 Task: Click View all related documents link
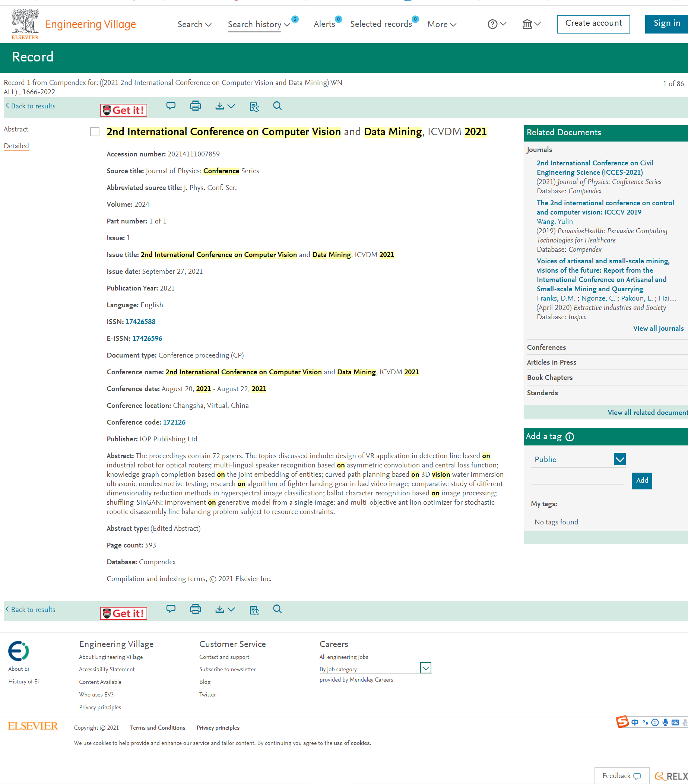coord(648,413)
